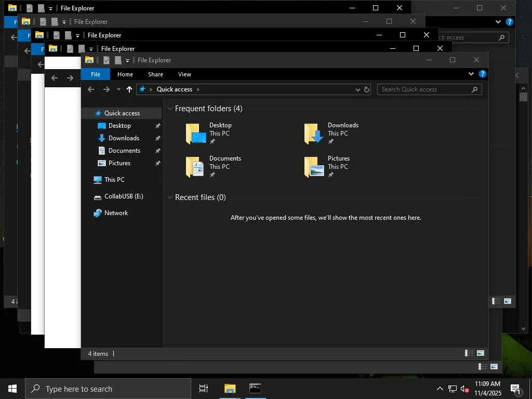Open the taskbar clock and date
532x399 pixels.
click(487, 389)
